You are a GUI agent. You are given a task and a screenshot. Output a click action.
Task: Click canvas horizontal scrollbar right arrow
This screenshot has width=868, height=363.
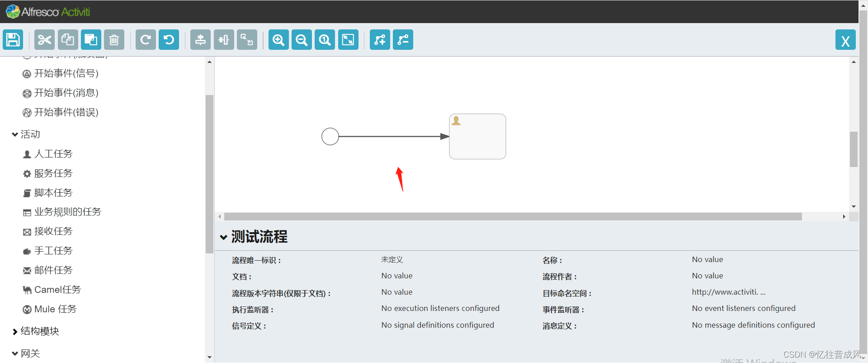(844, 217)
